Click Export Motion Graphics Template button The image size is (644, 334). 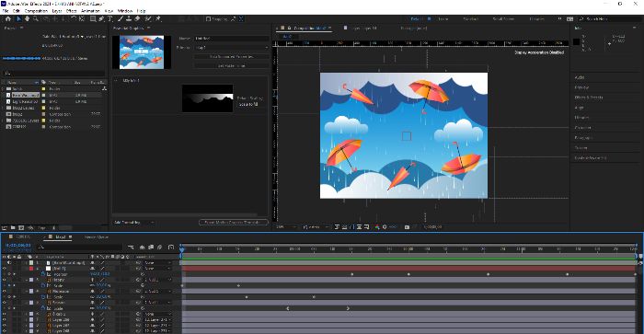click(x=234, y=223)
